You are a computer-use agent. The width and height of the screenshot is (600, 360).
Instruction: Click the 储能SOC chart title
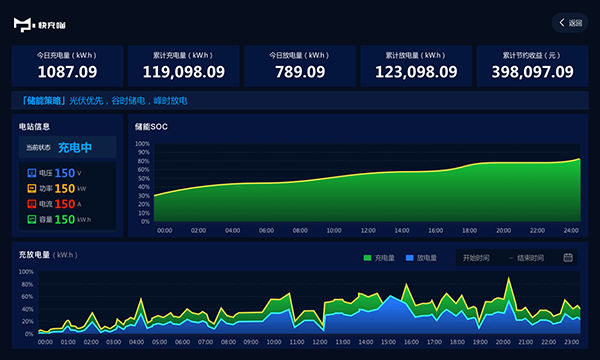(151, 127)
